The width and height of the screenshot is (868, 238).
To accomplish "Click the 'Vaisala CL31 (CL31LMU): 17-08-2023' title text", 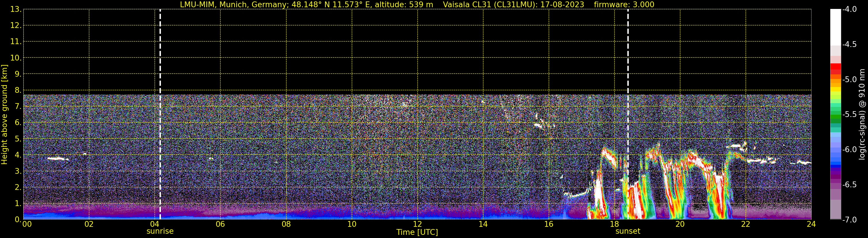I will pyautogui.click(x=513, y=5).
